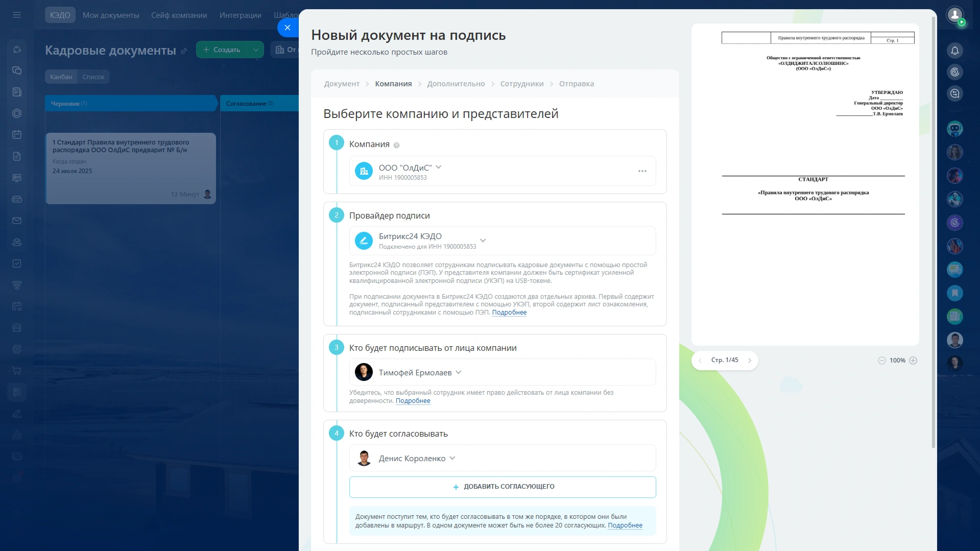Image resolution: width=980 pixels, height=551 pixels.
Task: Click the slider panel vertical scrollbar
Action: (x=934, y=232)
